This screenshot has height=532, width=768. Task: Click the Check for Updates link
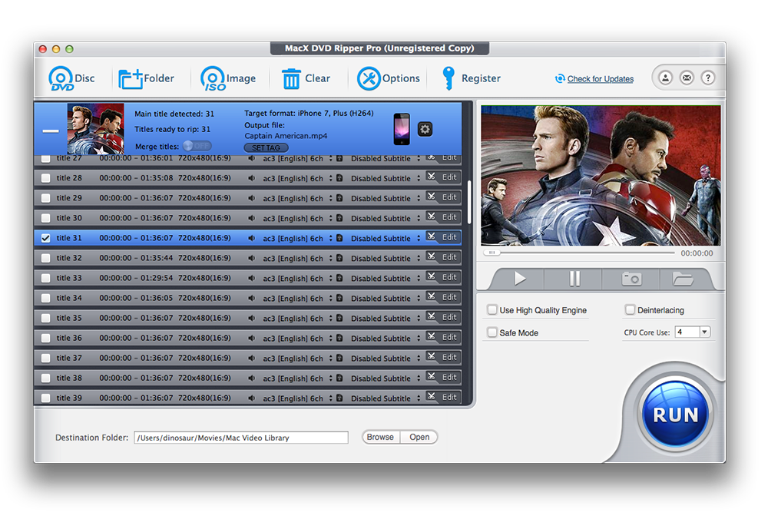[x=600, y=79]
